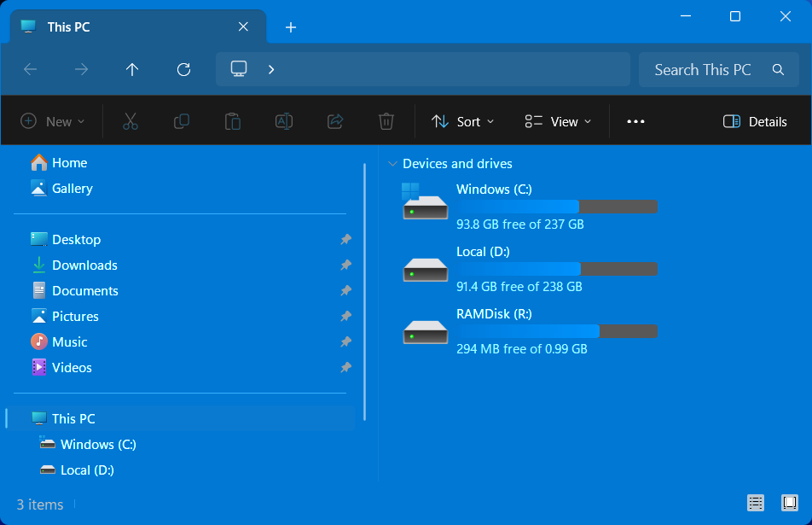Unpin Music using its pin icon
Screen dimensions: 812x525
346,342
